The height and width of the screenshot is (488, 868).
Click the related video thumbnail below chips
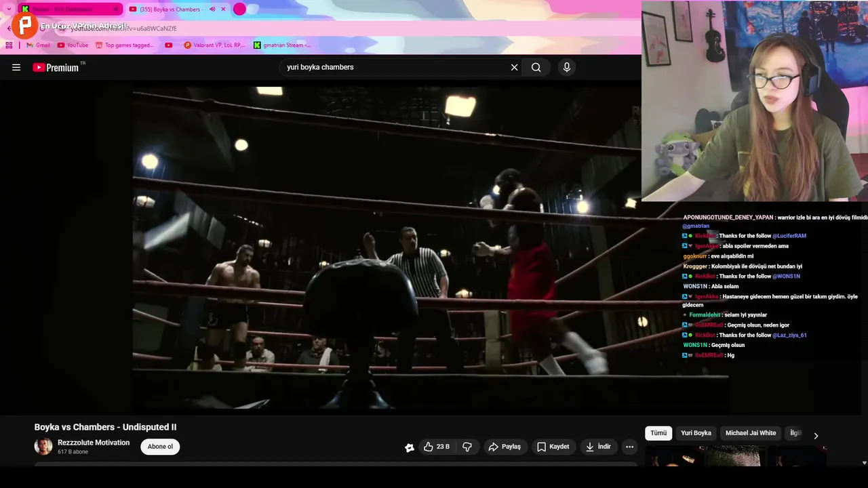(x=736, y=456)
